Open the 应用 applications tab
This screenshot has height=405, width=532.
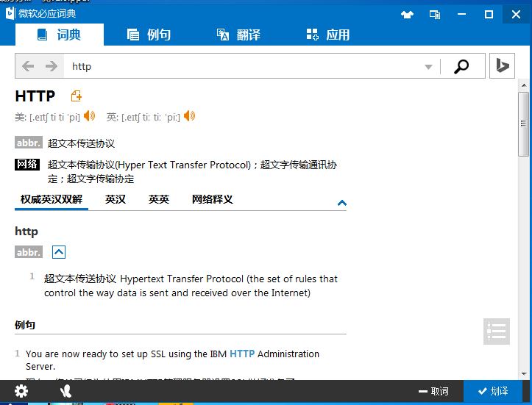click(x=328, y=35)
